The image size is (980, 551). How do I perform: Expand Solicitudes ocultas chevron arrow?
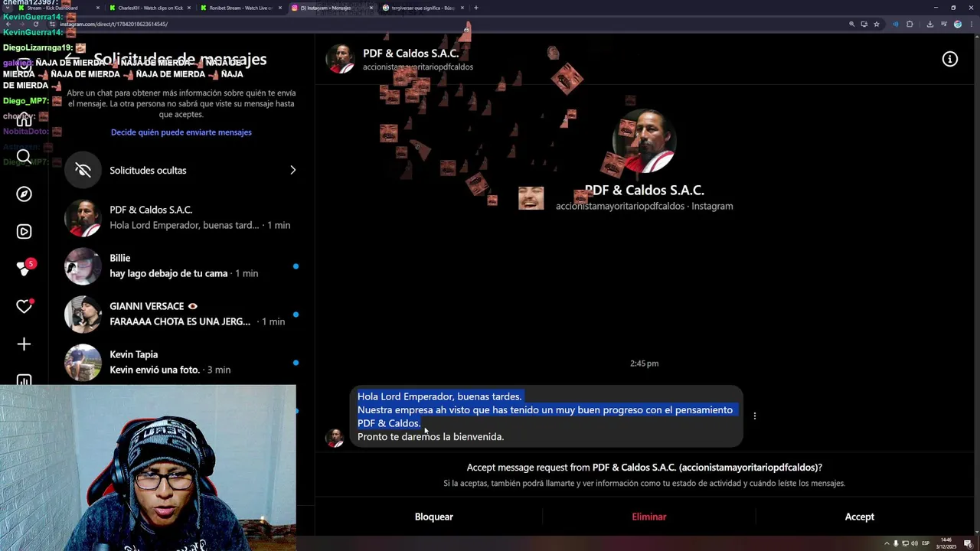point(292,170)
